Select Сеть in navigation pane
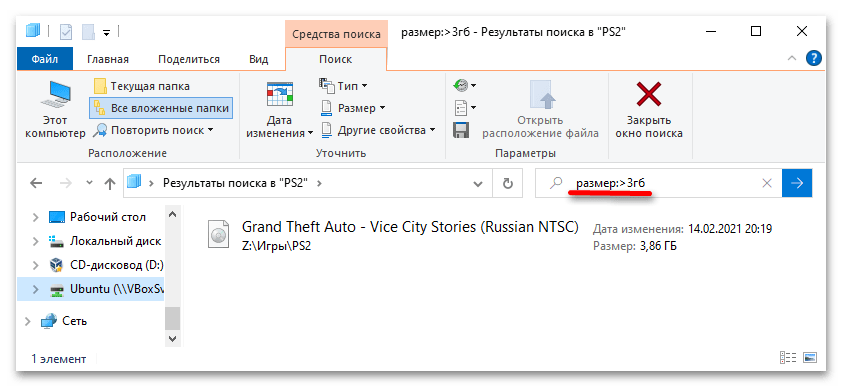Screen dimensions: 842x387 click(75, 322)
